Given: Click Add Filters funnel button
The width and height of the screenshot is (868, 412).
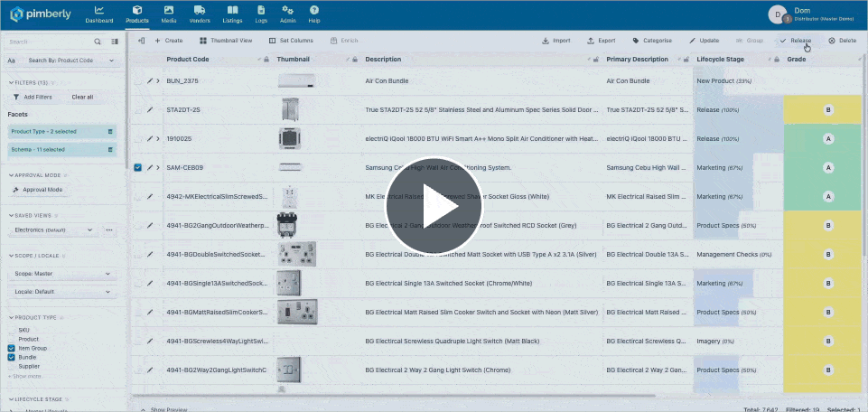Looking at the screenshot, I should [x=33, y=97].
